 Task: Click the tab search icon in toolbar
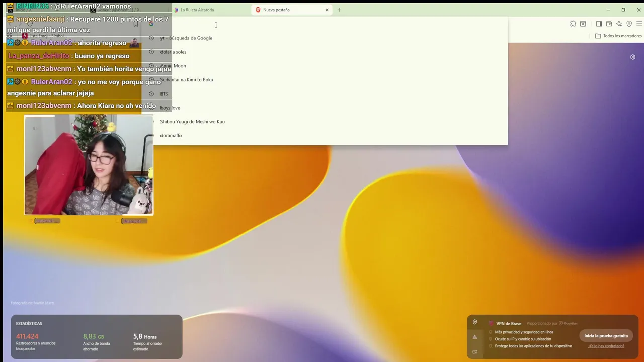583,24
